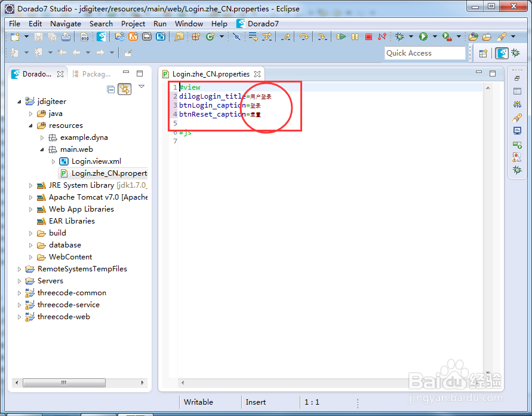Open the Debug configurations dropdown arrow
This screenshot has width=532, height=416.
[x=411, y=36]
